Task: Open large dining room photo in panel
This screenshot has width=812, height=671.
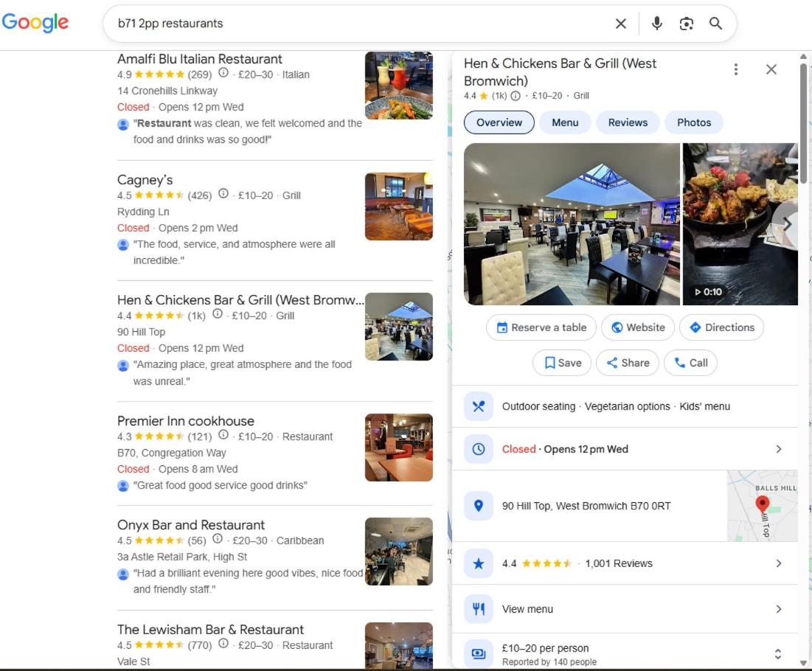Action: [x=572, y=223]
